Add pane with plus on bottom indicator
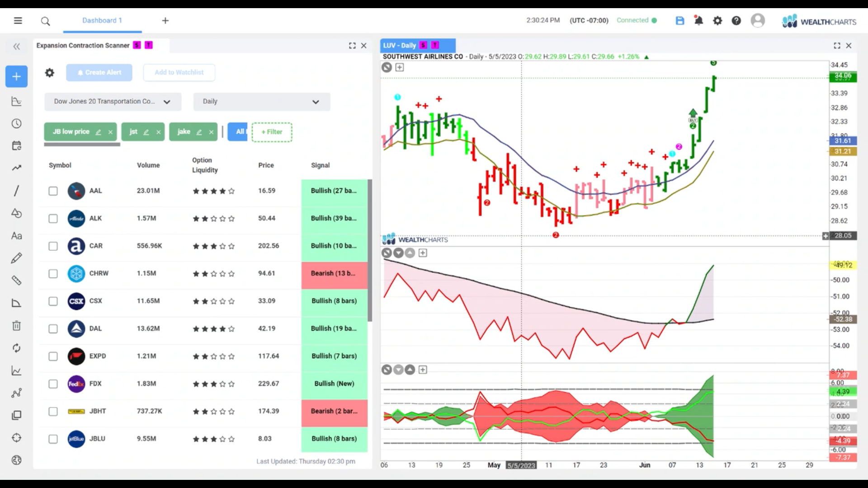The image size is (868, 488). [x=423, y=370]
